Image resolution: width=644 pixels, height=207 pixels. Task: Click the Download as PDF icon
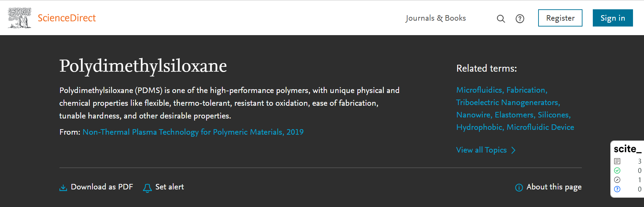[63, 187]
